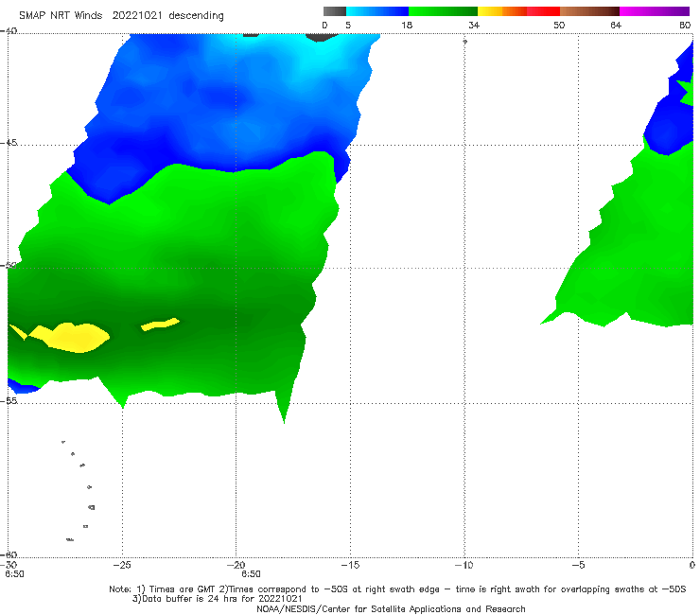
Task: Click longitude axis label '-25'
Action: [122, 565]
